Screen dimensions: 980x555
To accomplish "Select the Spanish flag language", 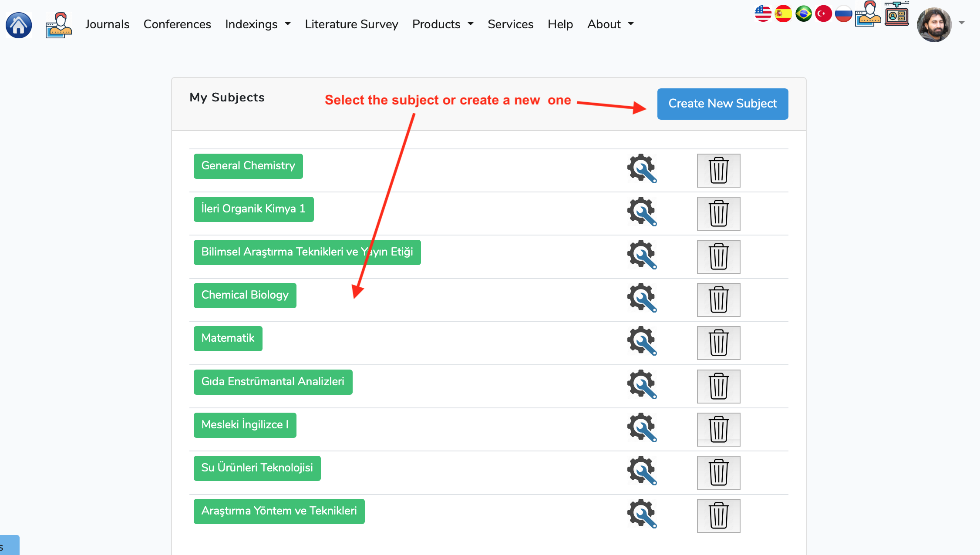I will click(783, 13).
